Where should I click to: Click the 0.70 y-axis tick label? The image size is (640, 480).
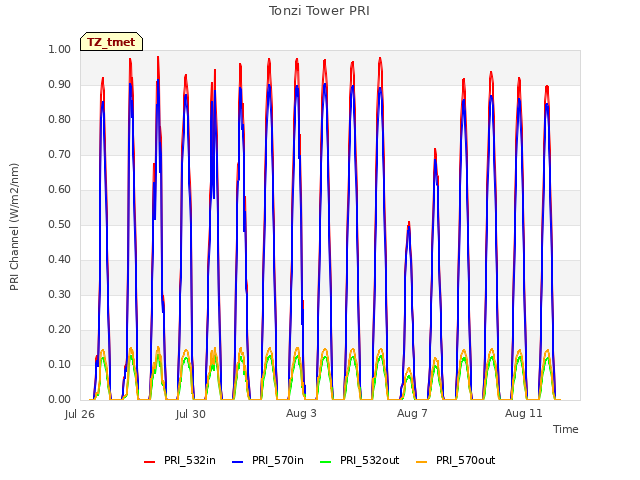[60, 155]
